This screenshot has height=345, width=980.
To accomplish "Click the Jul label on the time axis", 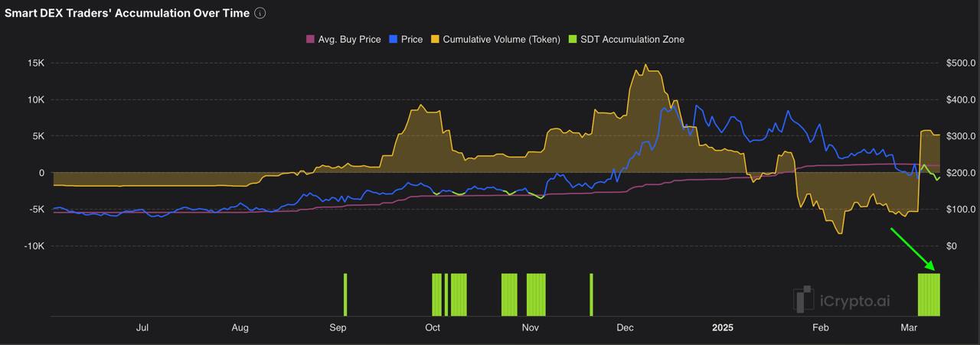I will point(142,327).
